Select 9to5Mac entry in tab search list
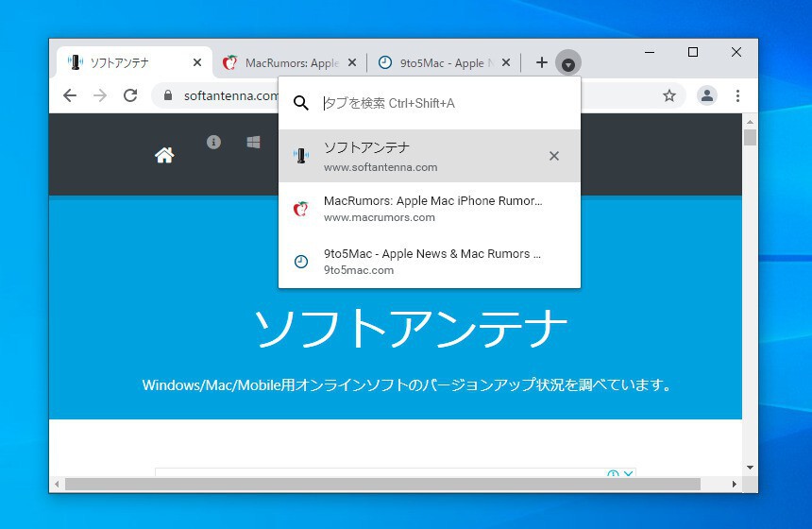The width and height of the screenshot is (812, 529). 430,261
